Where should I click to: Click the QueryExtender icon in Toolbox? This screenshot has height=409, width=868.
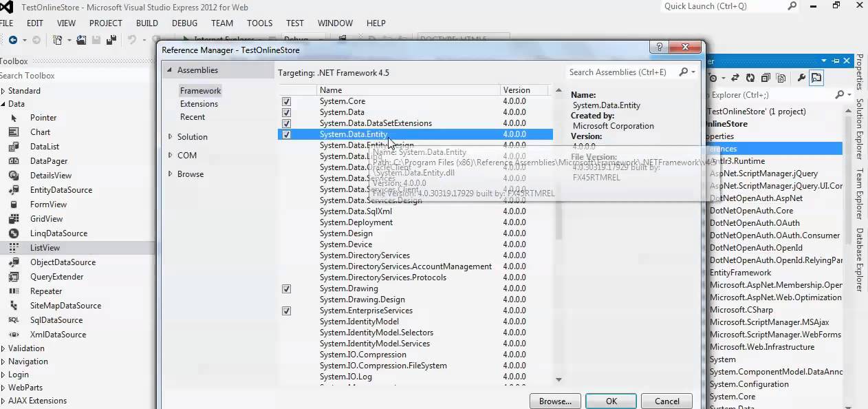pyautogui.click(x=14, y=277)
